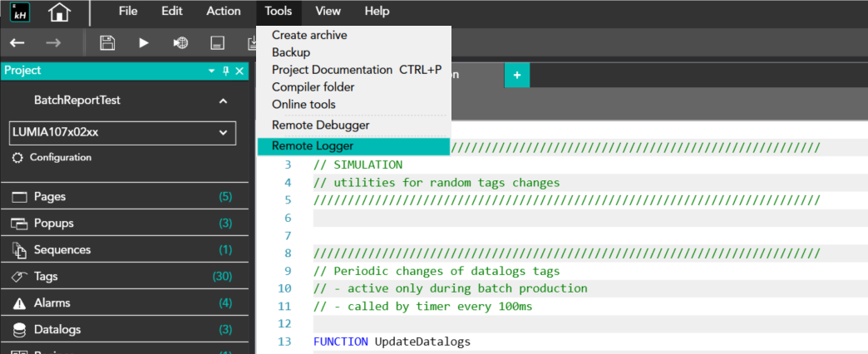Open the Configuration link
868x354 pixels.
click(60, 157)
